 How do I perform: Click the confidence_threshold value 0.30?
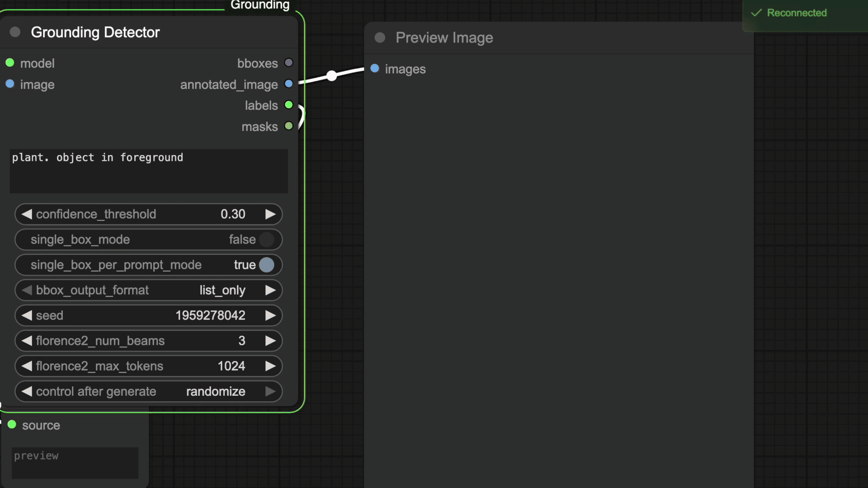pyautogui.click(x=233, y=214)
